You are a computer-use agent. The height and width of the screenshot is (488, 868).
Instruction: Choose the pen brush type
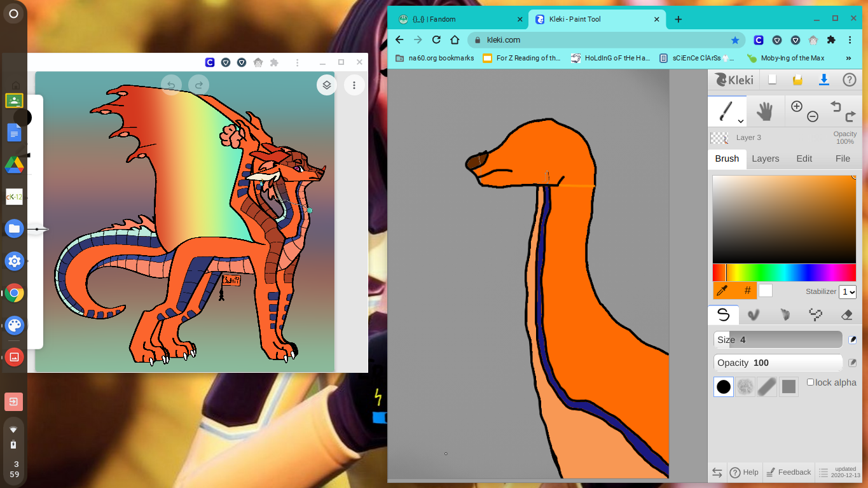tap(723, 314)
